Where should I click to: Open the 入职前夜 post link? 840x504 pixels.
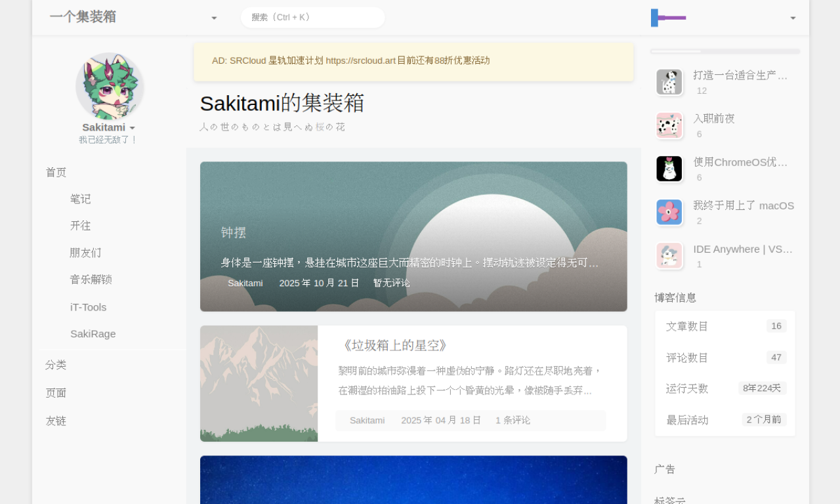(714, 118)
